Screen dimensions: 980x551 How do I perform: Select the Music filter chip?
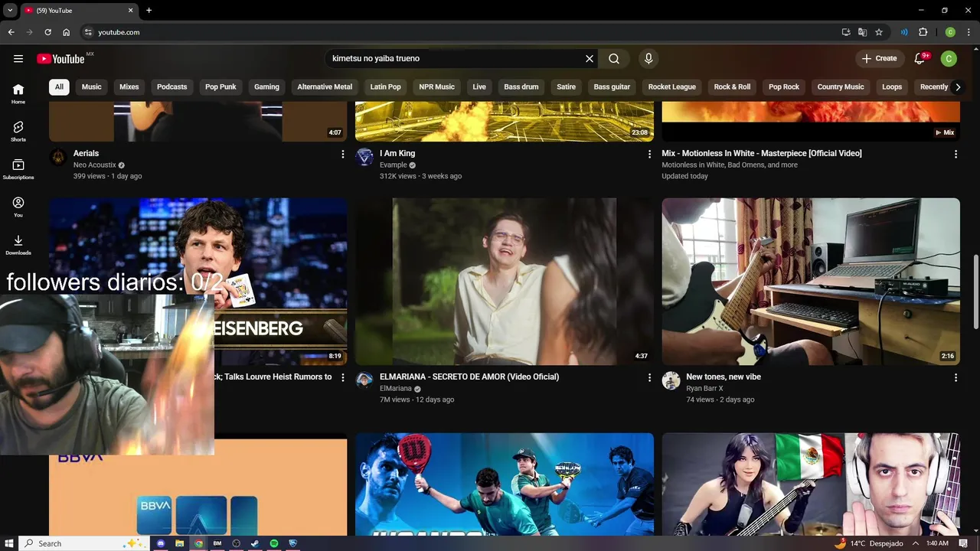(x=92, y=86)
